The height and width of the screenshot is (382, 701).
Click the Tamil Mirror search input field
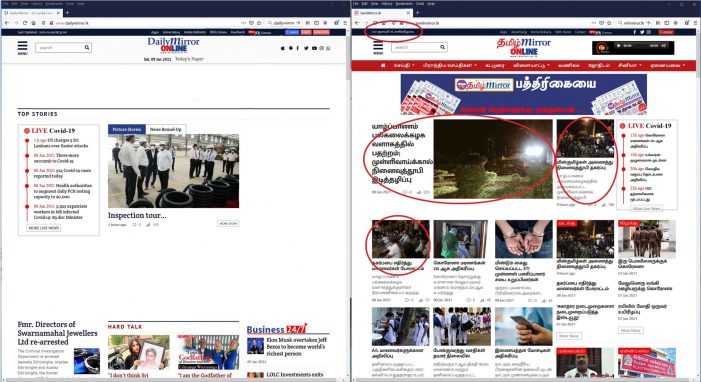click(415, 47)
